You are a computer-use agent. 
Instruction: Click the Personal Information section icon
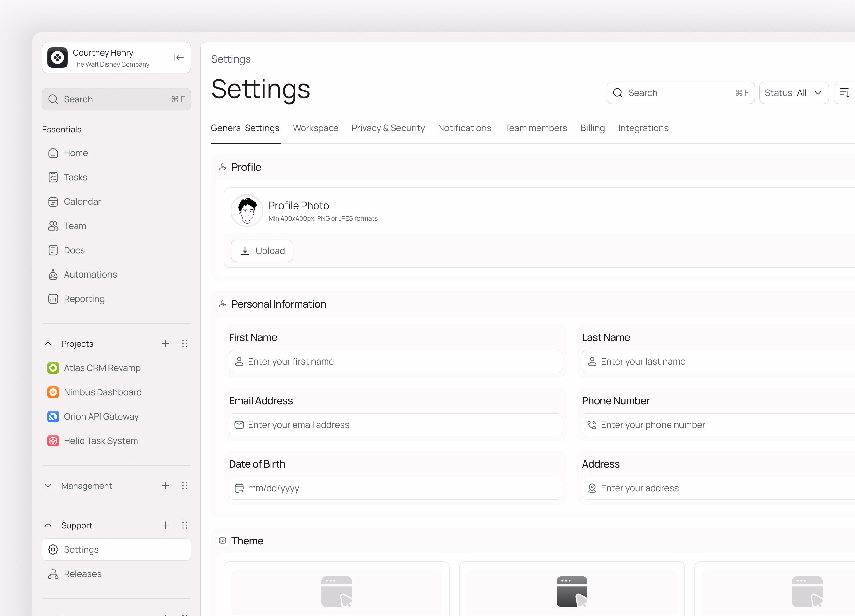223,304
